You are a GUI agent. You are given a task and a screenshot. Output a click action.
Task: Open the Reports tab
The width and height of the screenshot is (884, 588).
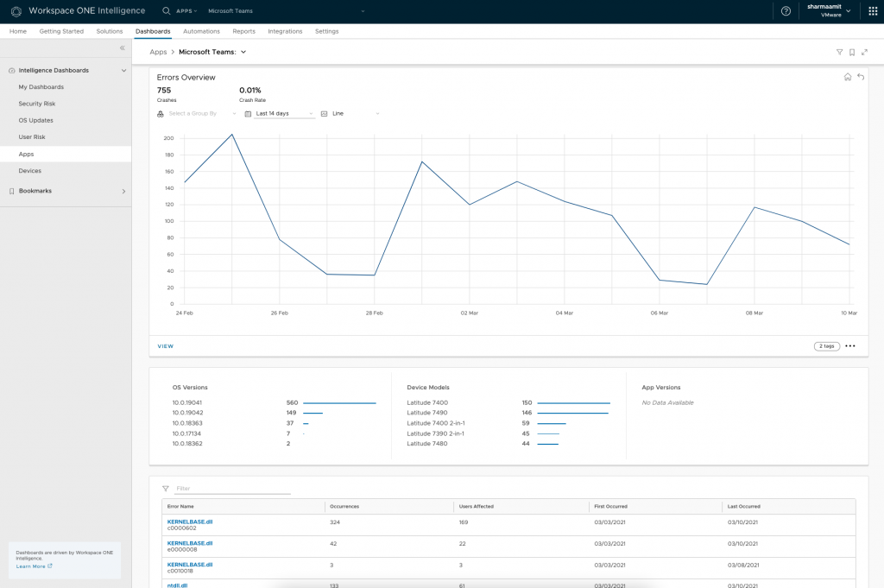(x=243, y=31)
